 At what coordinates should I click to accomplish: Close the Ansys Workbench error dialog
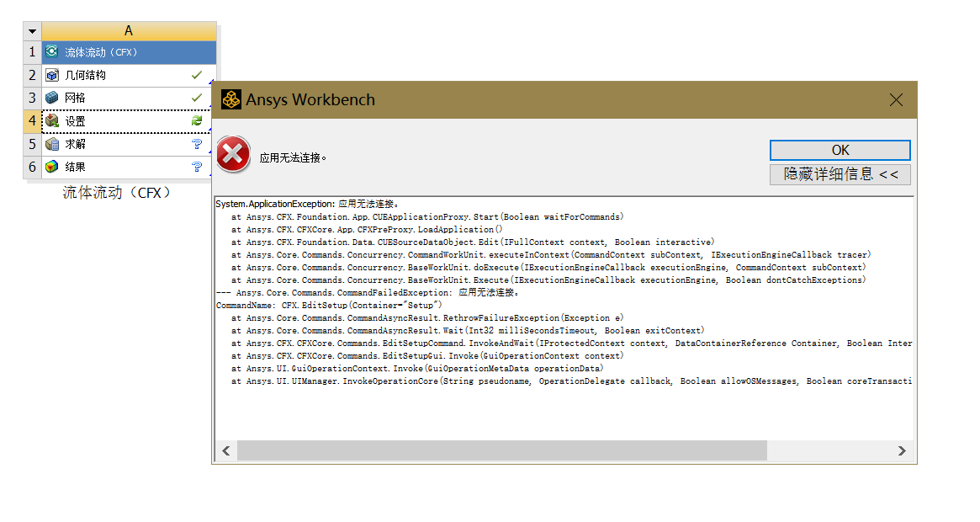[x=896, y=99]
